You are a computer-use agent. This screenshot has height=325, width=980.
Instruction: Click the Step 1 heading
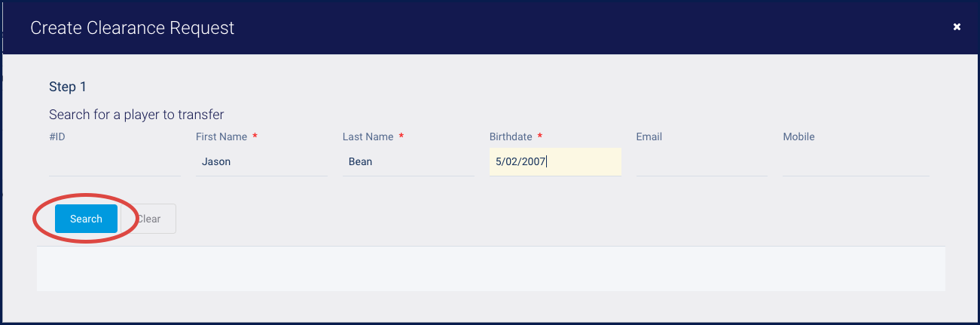(68, 87)
